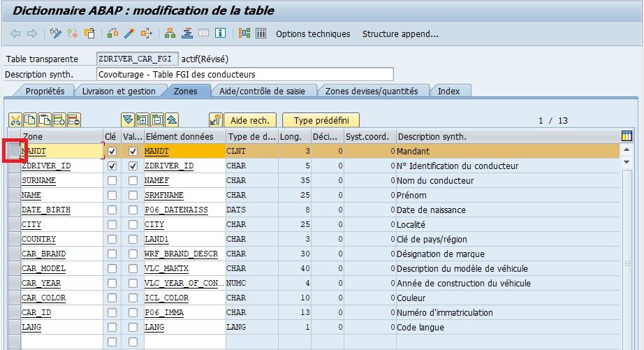Click the Cut (scissors) icon above table

[x=15, y=120]
